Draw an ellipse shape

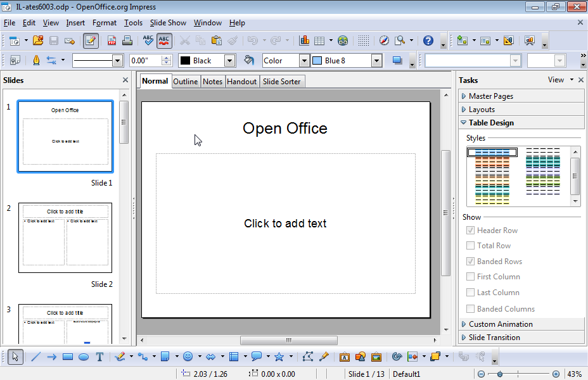(x=83, y=357)
